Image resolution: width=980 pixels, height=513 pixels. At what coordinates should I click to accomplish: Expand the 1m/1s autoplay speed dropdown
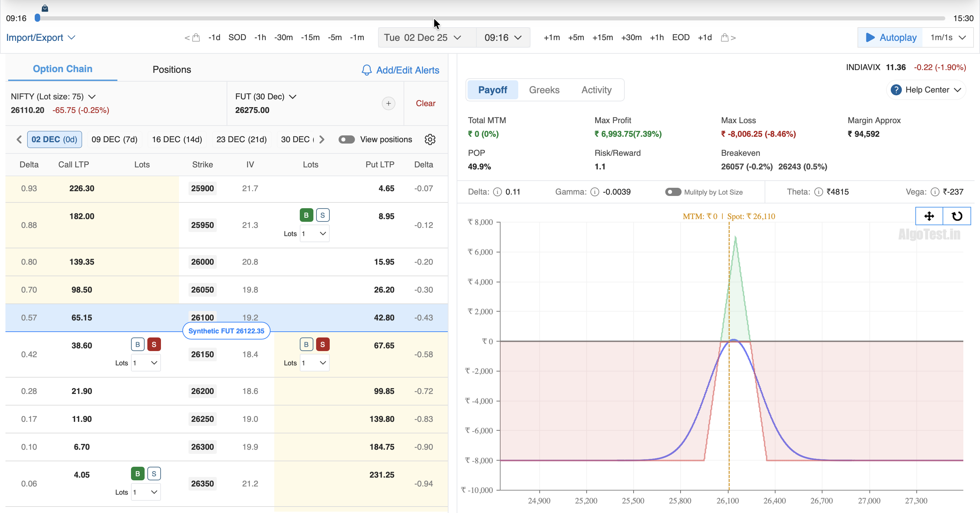pyautogui.click(x=948, y=37)
